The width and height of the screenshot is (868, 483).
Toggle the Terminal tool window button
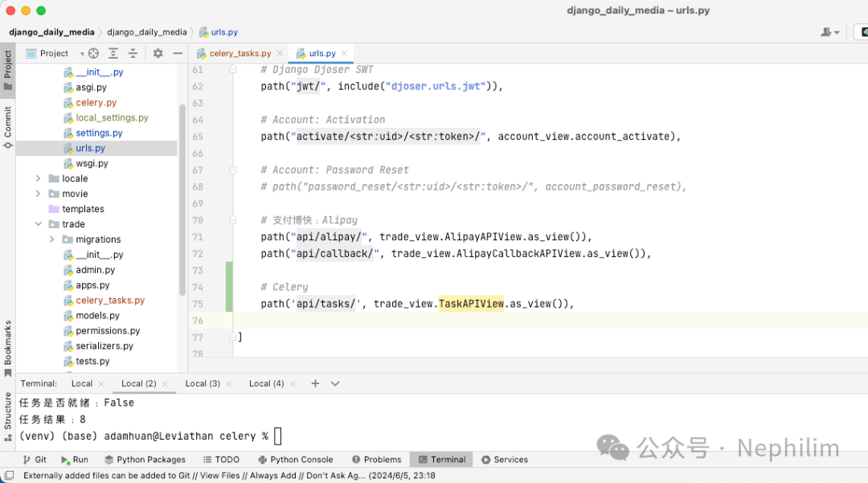442,459
